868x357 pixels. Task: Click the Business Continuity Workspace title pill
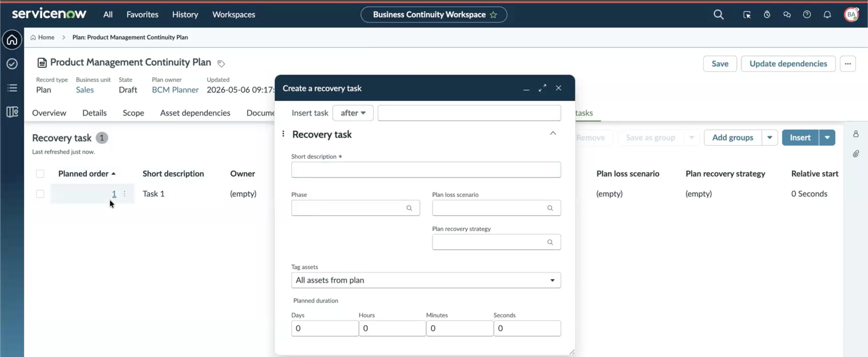433,15
